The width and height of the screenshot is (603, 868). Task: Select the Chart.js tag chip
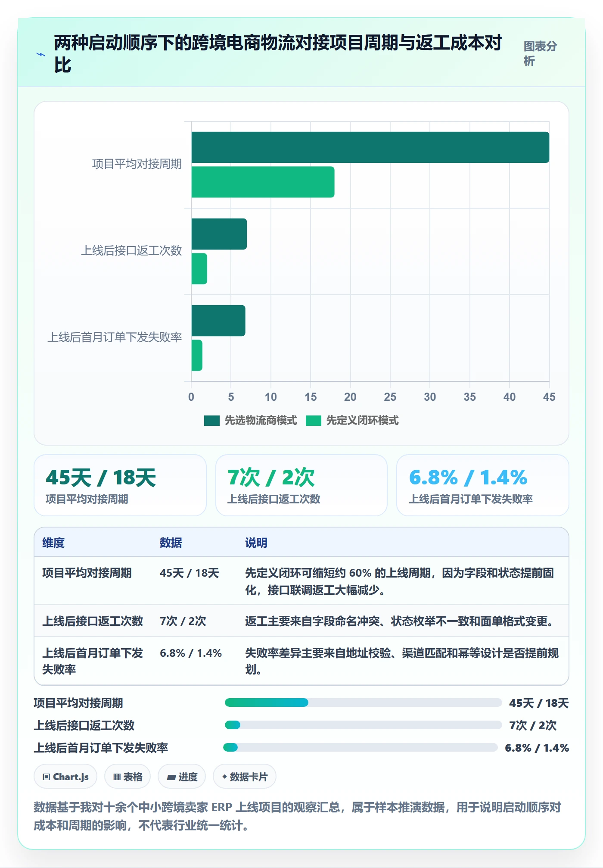(x=65, y=777)
